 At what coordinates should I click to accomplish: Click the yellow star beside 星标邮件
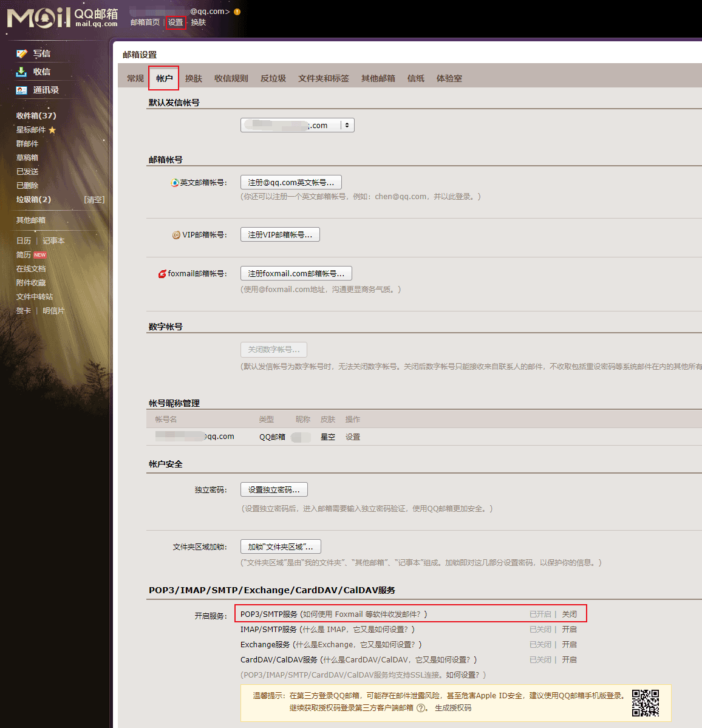pyautogui.click(x=52, y=130)
